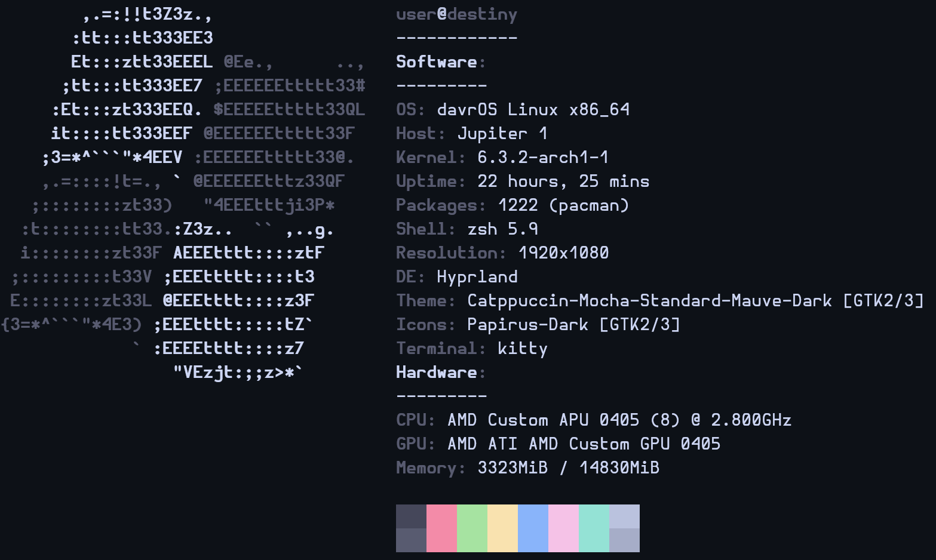Click the 'Uptime:' label
Viewport: 936px width, 560px height.
coord(431,181)
